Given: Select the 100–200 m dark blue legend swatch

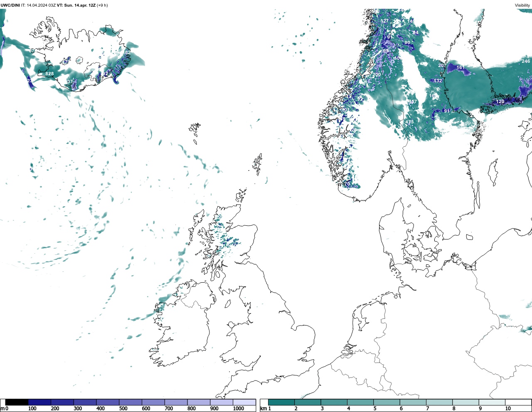Looking at the screenshot, I should [x=40, y=402].
